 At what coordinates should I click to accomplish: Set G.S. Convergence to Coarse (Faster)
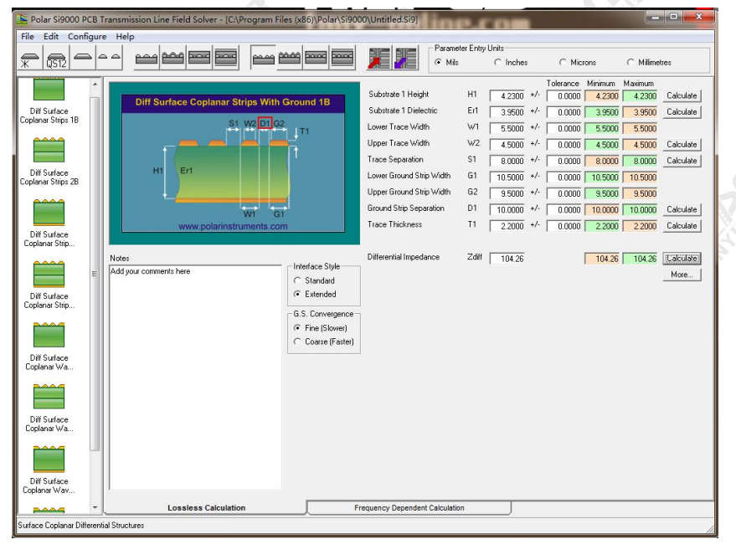point(324,342)
